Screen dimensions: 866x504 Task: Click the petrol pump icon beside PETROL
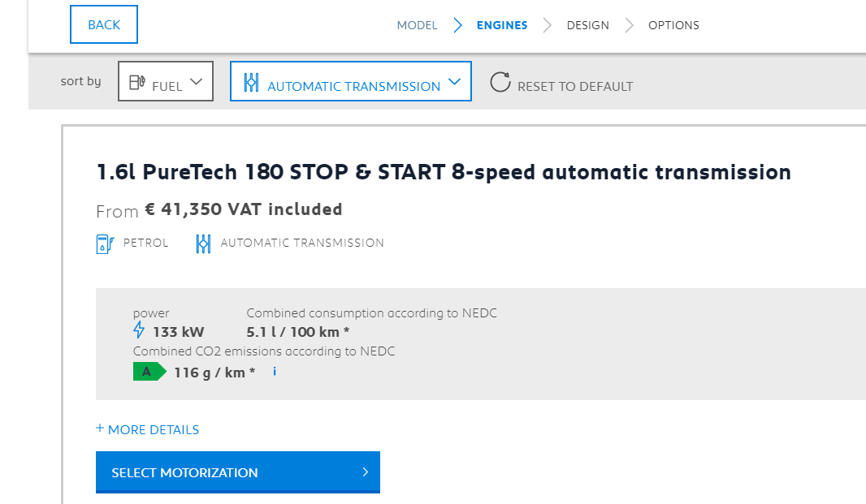[x=105, y=243]
